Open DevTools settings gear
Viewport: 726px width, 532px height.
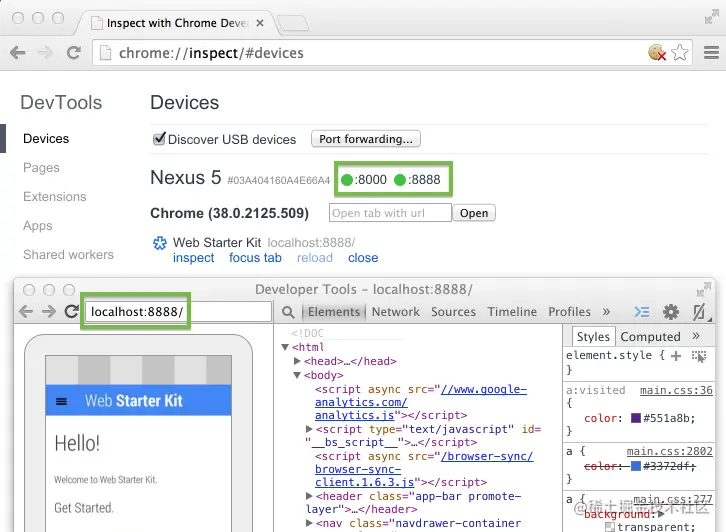[671, 312]
